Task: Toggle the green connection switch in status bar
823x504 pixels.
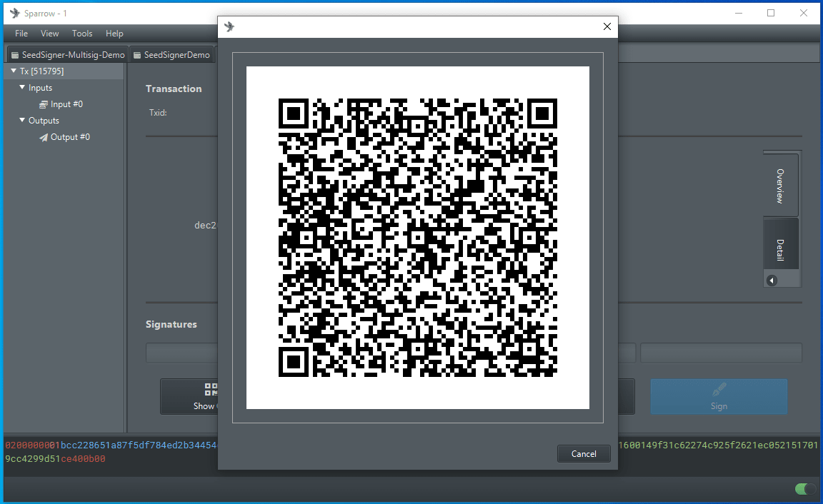Action: tap(805, 489)
